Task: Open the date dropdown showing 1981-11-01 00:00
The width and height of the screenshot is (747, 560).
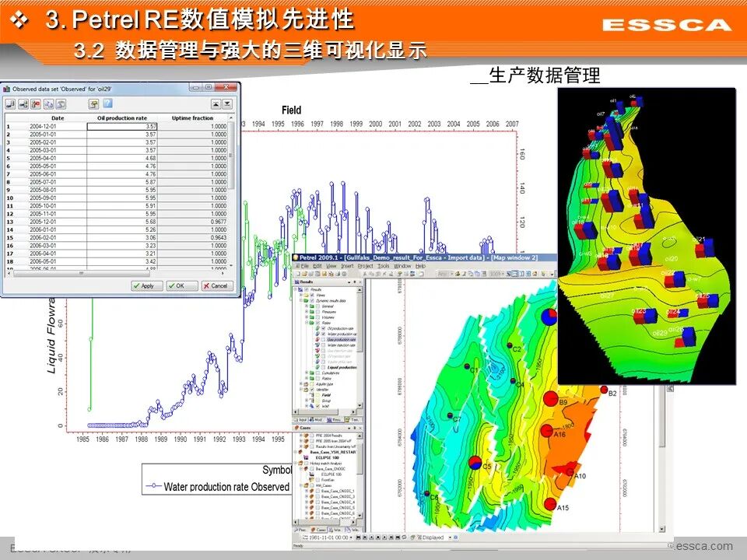Action: click(x=351, y=537)
